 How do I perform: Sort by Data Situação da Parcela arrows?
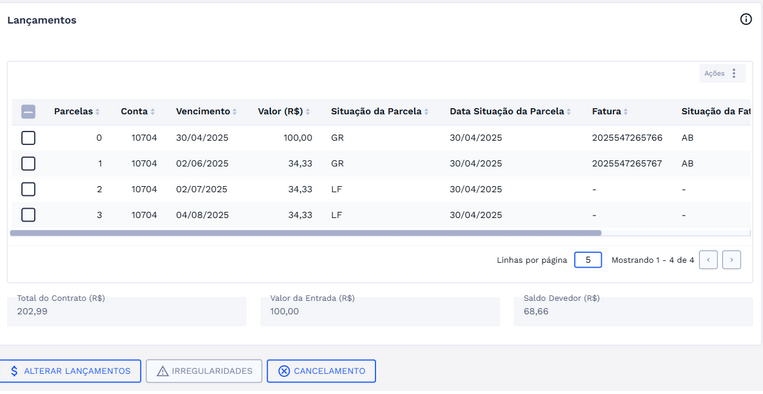568,112
